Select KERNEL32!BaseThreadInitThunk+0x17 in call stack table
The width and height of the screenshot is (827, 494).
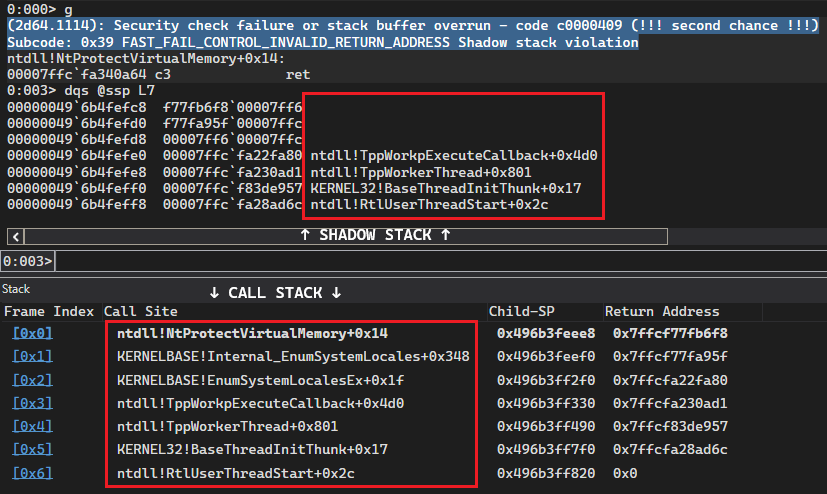[252, 449]
